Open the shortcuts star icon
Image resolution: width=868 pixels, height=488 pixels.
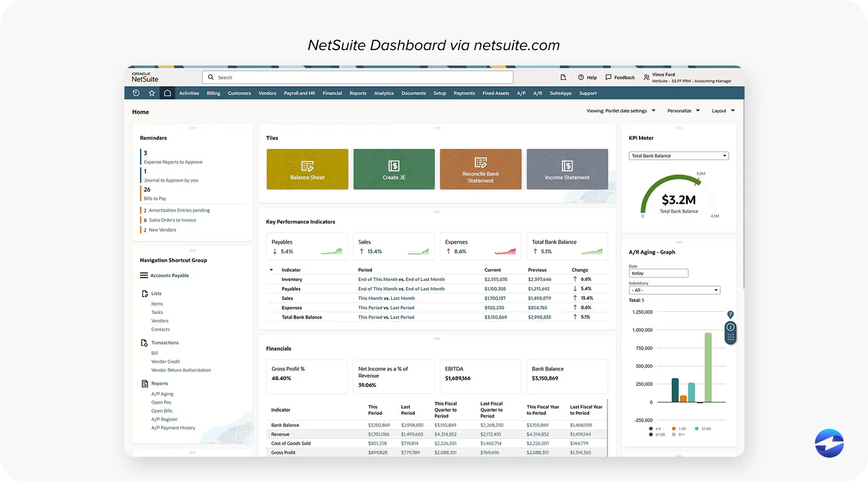coord(152,93)
